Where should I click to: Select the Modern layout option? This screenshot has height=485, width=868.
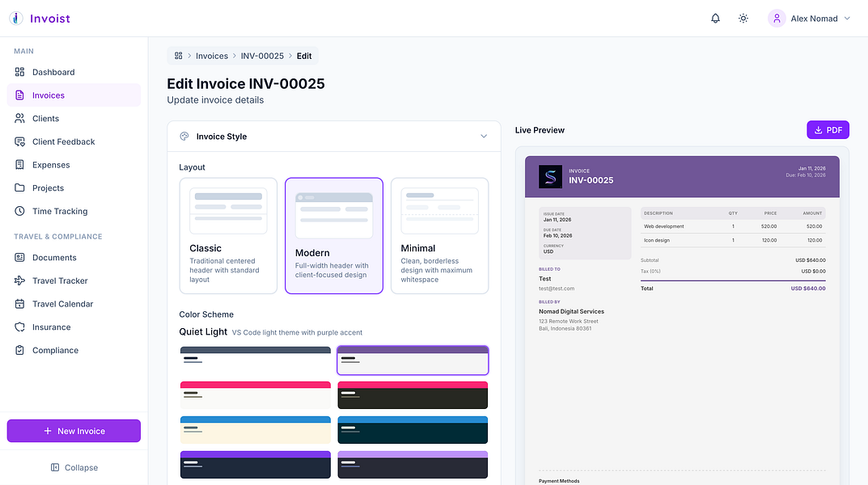click(334, 235)
